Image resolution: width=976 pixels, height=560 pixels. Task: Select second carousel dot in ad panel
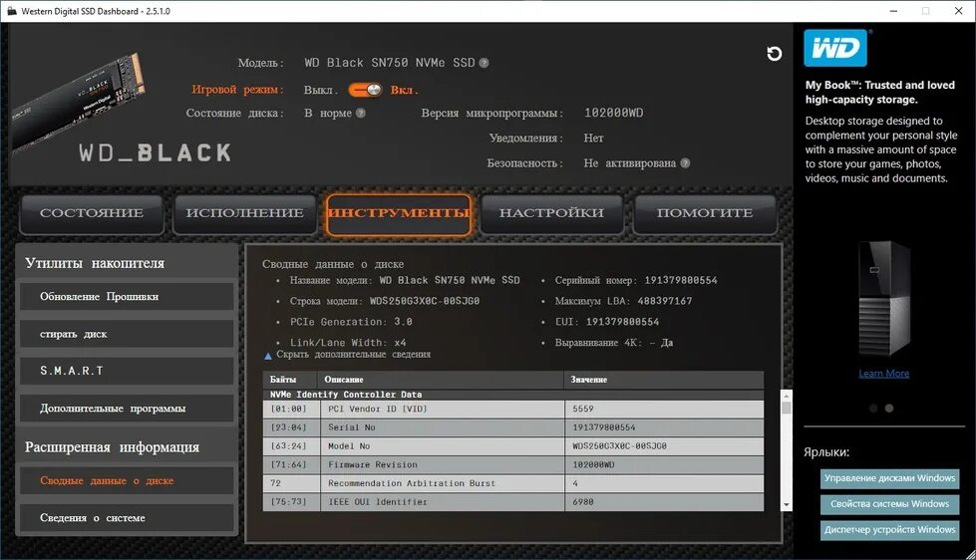click(x=889, y=409)
